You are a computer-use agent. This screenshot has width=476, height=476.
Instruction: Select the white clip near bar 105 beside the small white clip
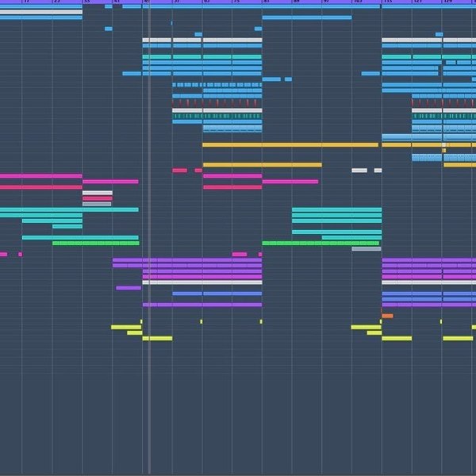coord(359,171)
